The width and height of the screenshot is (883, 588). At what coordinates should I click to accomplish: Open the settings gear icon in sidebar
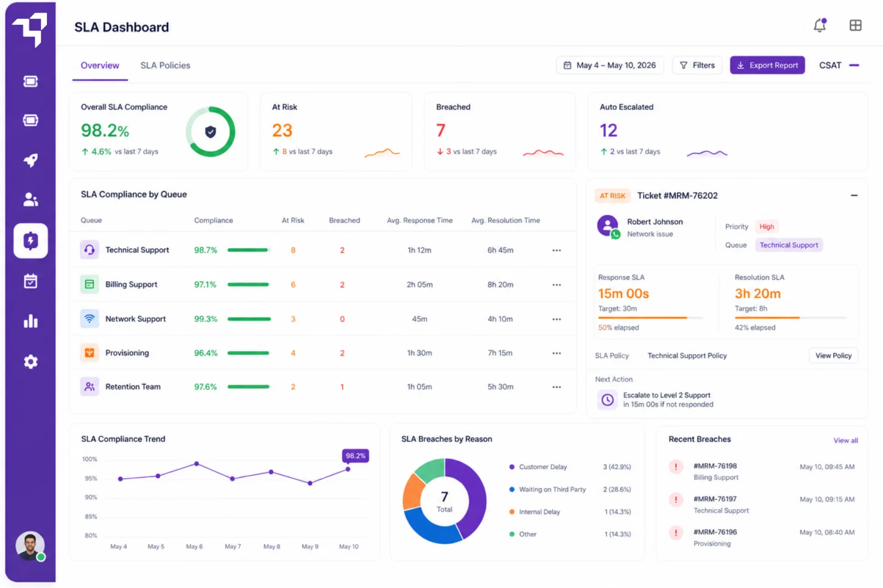pyautogui.click(x=30, y=362)
